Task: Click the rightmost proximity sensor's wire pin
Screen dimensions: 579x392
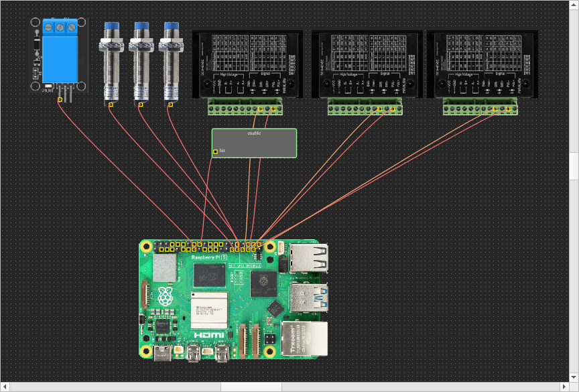Action: pos(171,105)
